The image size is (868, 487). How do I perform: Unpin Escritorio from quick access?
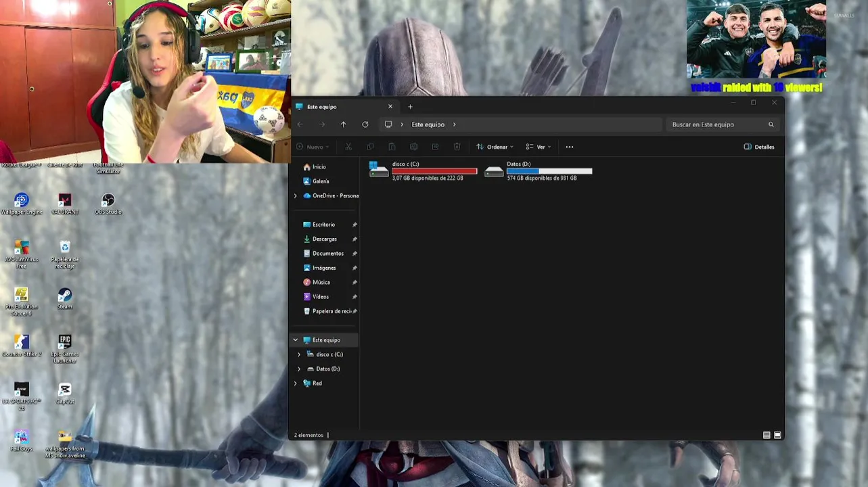tap(355, 225)
